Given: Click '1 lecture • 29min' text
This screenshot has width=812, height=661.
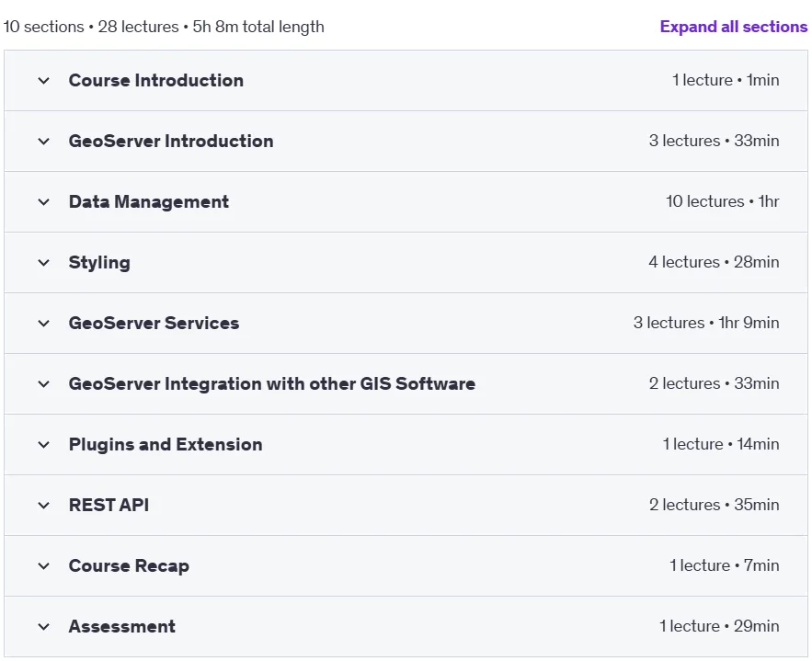Looking at the screenshot, I should tap(719, 626).
